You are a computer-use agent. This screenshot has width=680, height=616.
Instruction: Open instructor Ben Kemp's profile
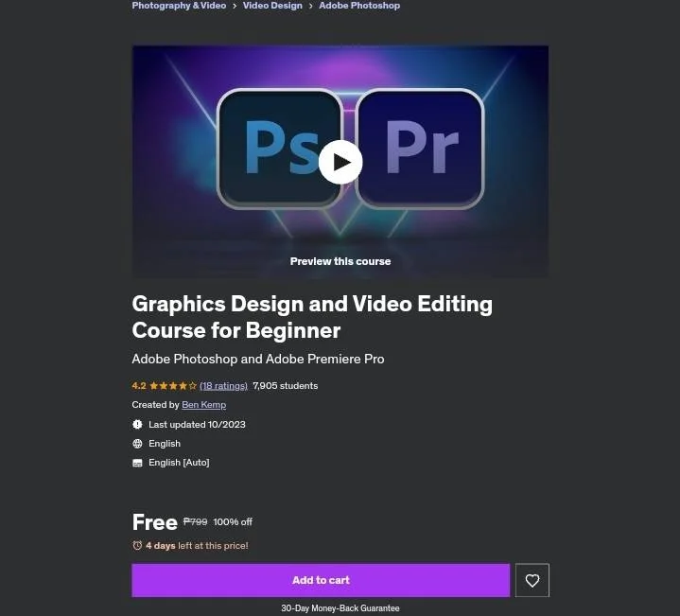[x=204, y=405]
